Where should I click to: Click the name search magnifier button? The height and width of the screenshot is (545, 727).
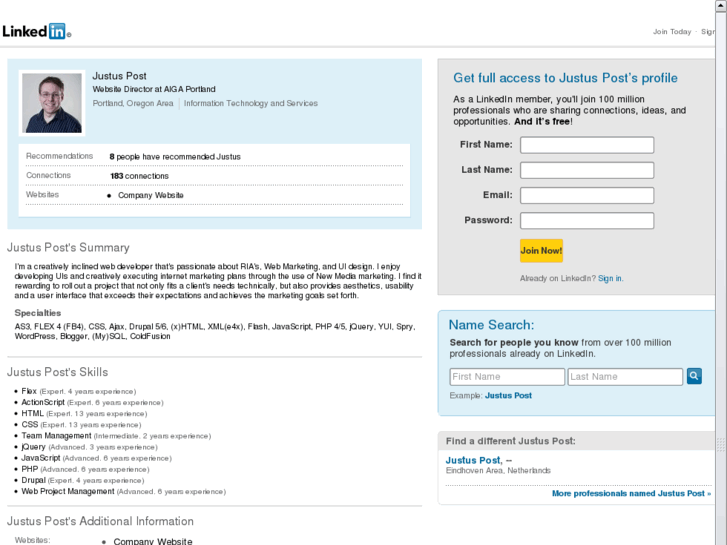pos(694,376)
